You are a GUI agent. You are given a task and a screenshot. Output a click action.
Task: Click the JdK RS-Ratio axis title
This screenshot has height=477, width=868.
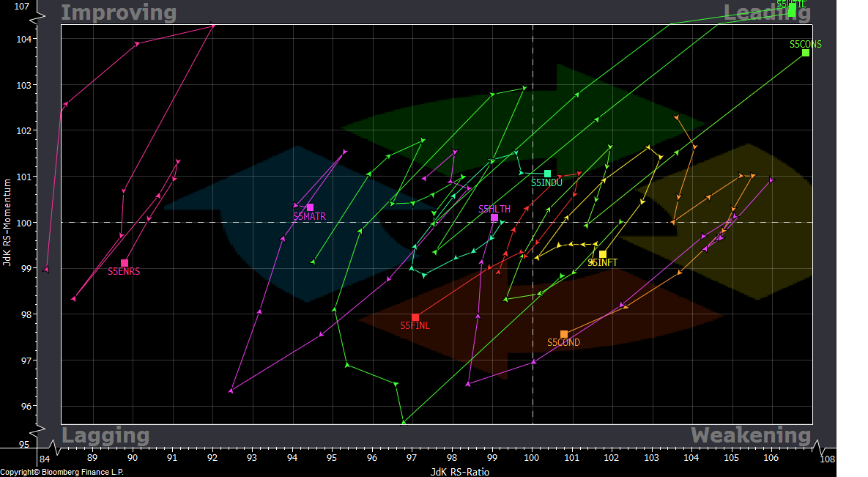pos(459,472)
